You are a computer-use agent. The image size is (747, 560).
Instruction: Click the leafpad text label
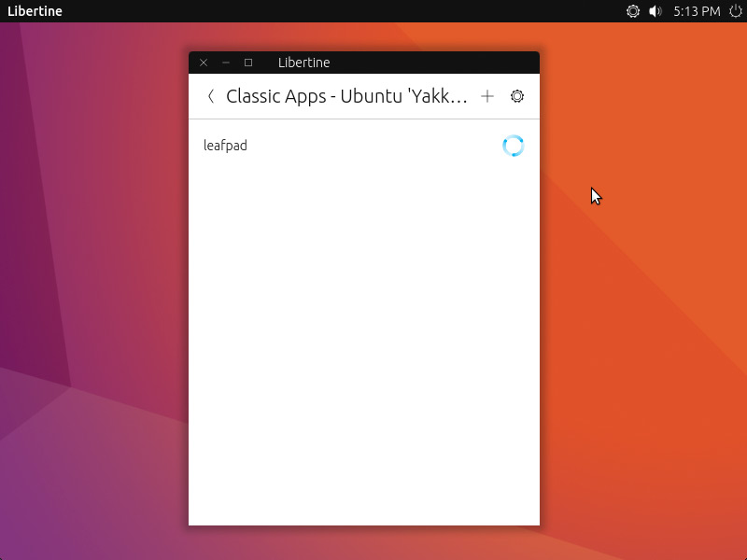(x=225, y=146)
